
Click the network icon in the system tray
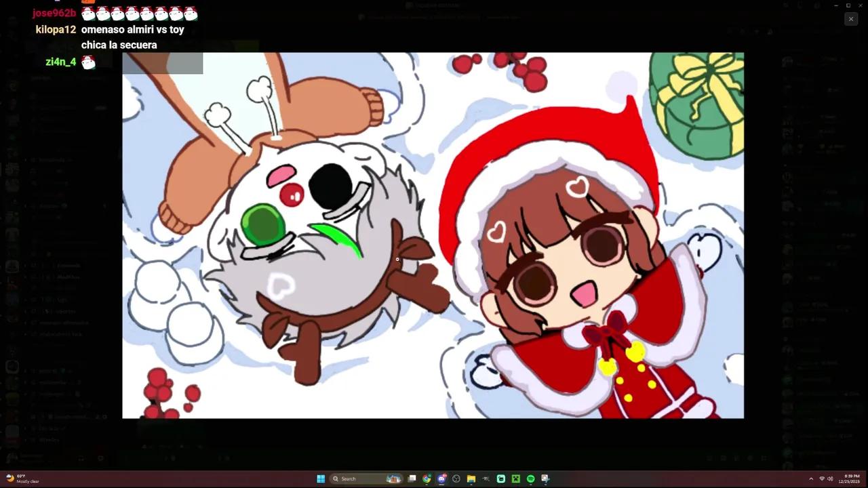[x=822, y=479]
